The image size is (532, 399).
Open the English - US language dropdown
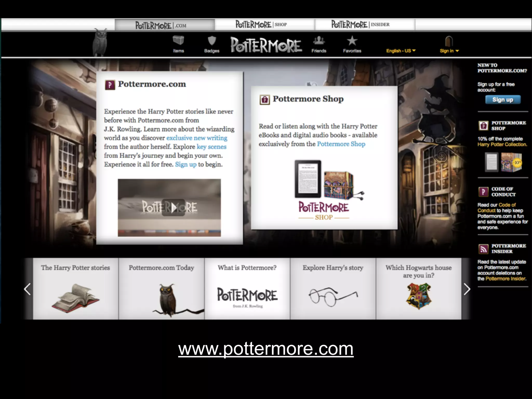(401, 51)
